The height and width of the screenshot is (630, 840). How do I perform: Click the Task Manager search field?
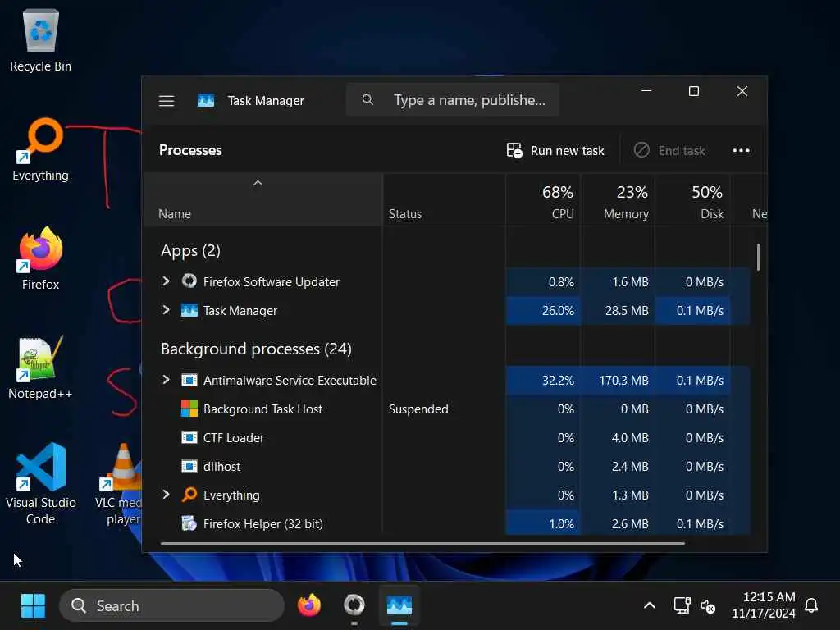click(x=453, y=99)
